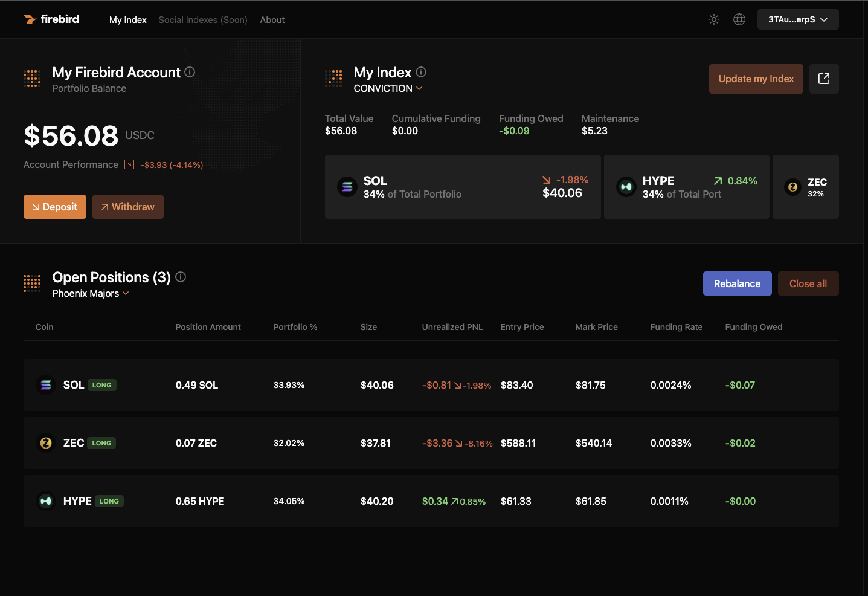Click Cumulative Funding $0.00 value
The height and width of the screenshot is (596, 868).
(x=405, y=131)
